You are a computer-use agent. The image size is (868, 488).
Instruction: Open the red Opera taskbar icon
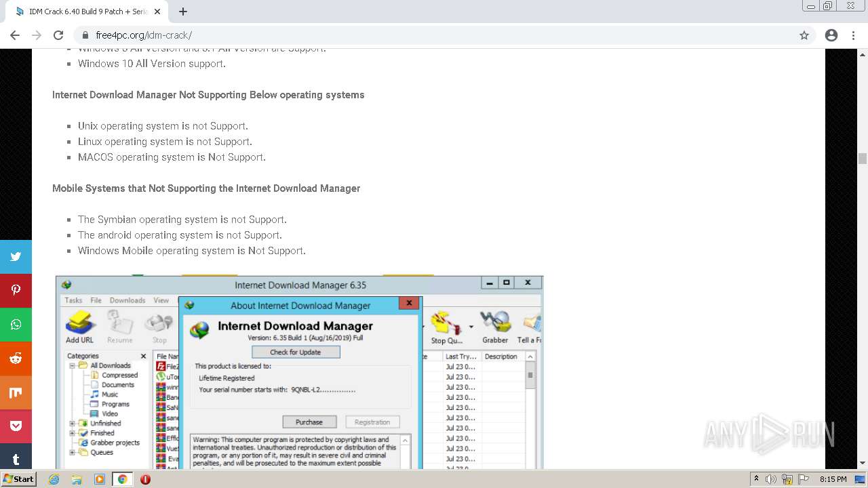(145, 479)
